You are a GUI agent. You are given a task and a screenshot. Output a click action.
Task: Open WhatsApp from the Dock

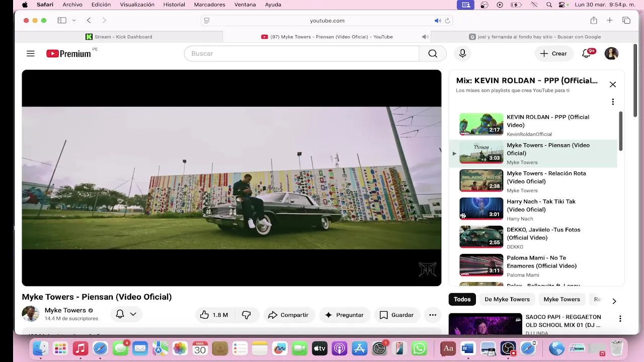coord(419,348)
